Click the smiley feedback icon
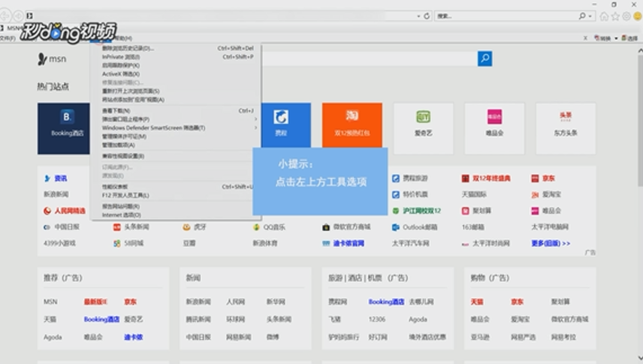The image size is (643, 364). 637,17
